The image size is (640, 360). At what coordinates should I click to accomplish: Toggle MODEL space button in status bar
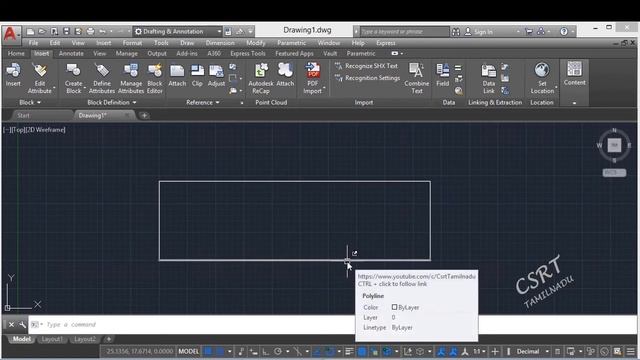coord(189,351)
